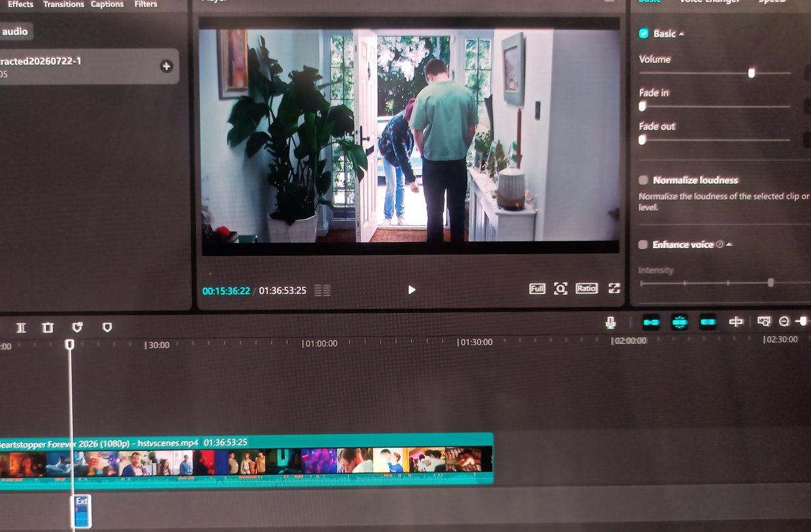
Task: Click the current timecode 00:15:36:22
Action: 226,291
